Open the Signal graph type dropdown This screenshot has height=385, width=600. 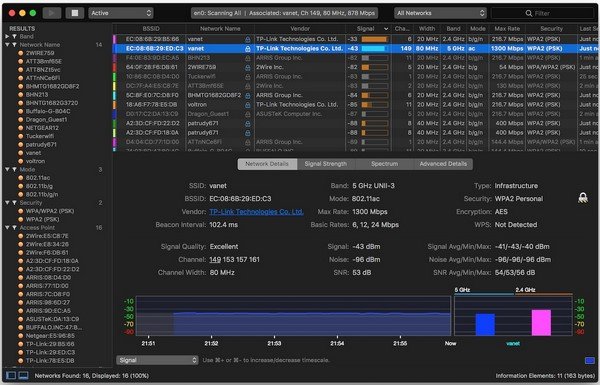pos(157,360)
